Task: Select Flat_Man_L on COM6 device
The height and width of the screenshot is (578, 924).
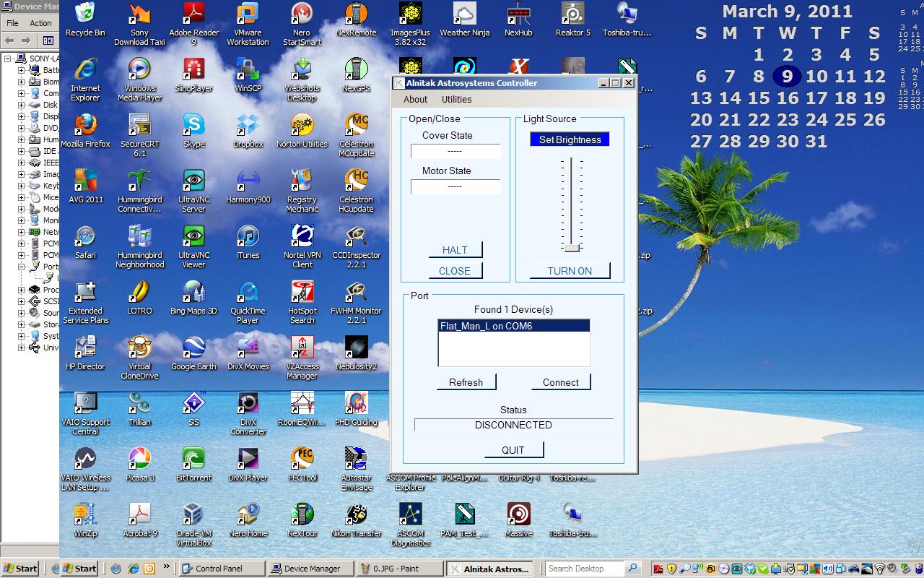Action: tap(514, 326)
